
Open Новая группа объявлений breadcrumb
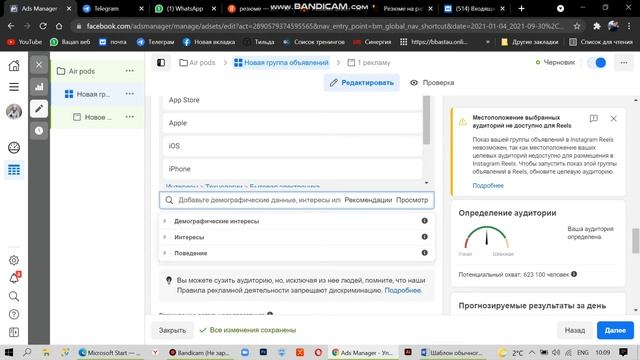point(282,62)
